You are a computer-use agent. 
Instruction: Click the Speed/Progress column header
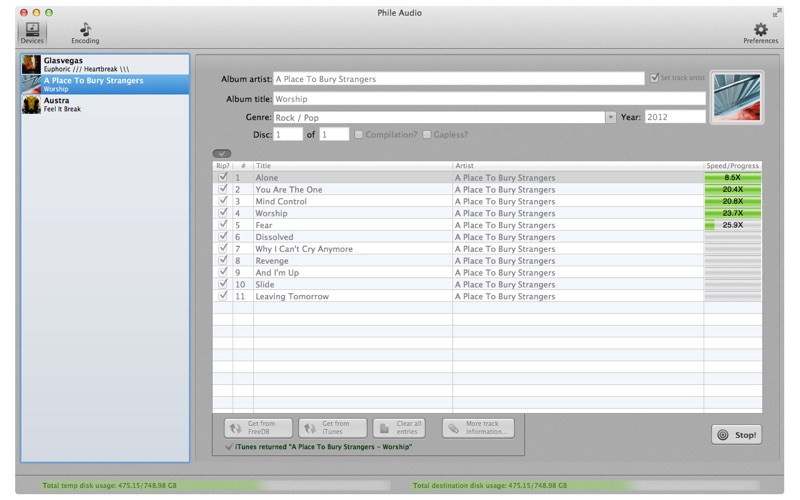pyautogui.click(x=733, y=166)
